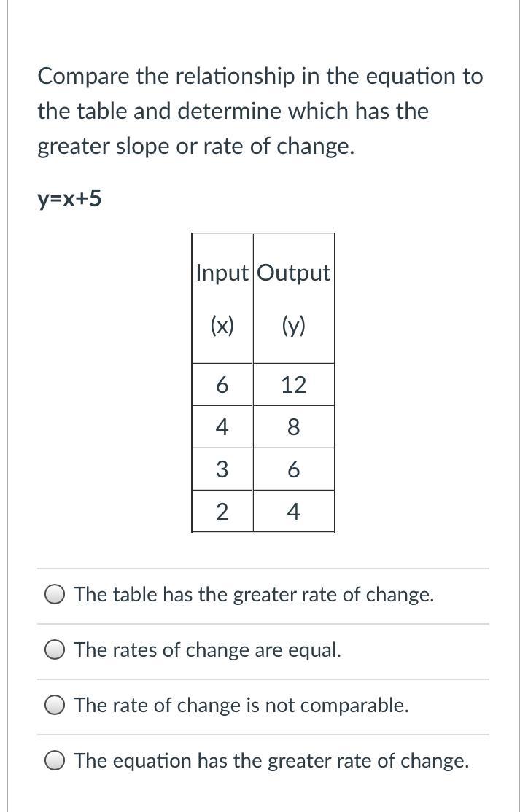Click the label 'The equation has the greater rate of change.'
This screenshot has height=812, width=520.
pos(272,761)
